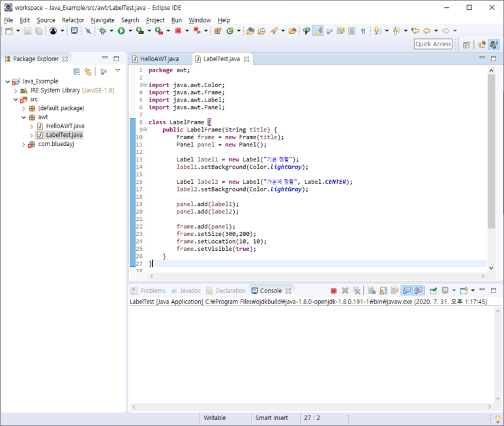Click the Save disk icon
504x426 pixels.
pyautogui.click(x=27, y=31)
